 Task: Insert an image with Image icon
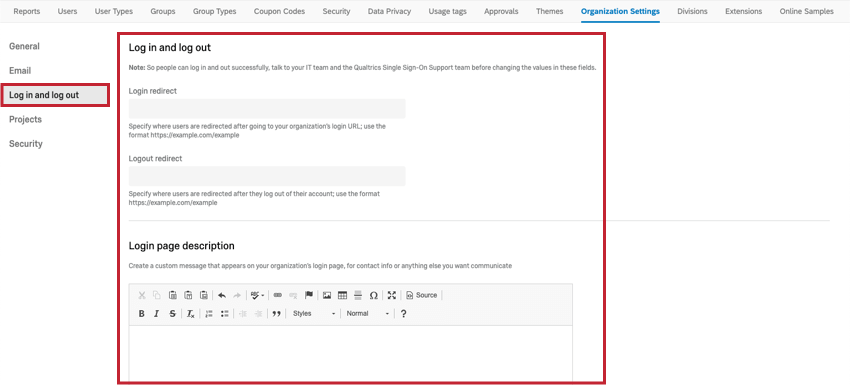tap(327, 295)
